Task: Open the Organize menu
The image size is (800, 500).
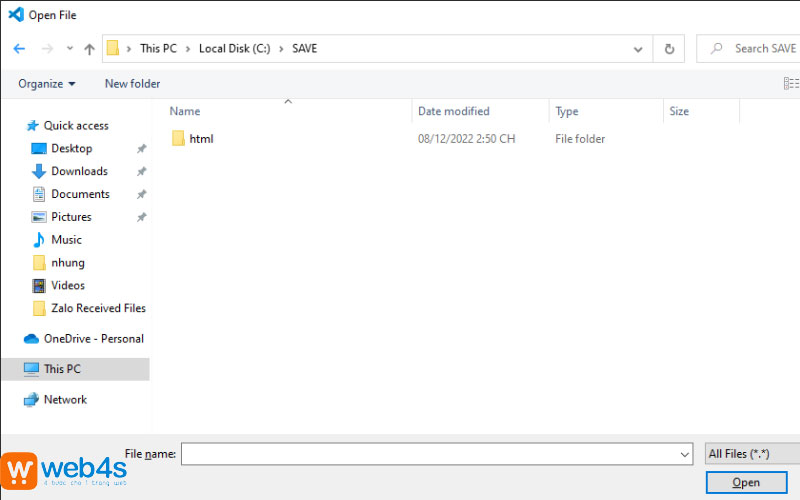Action: pyautogui.click(x=46, y=84)
